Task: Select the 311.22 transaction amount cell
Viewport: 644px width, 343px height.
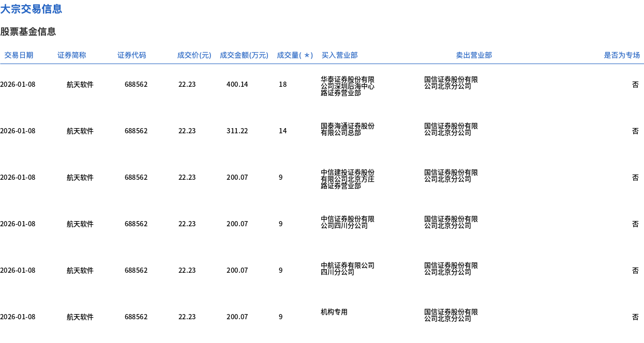Action: coord(237,131)
